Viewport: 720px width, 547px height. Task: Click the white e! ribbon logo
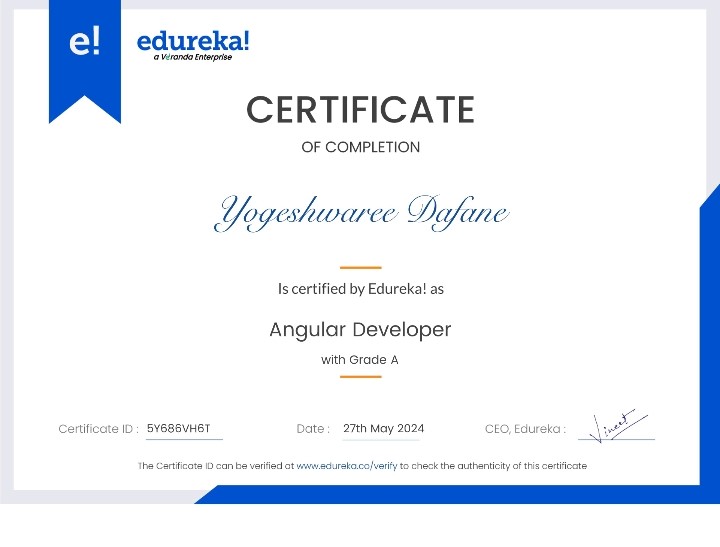84,41
